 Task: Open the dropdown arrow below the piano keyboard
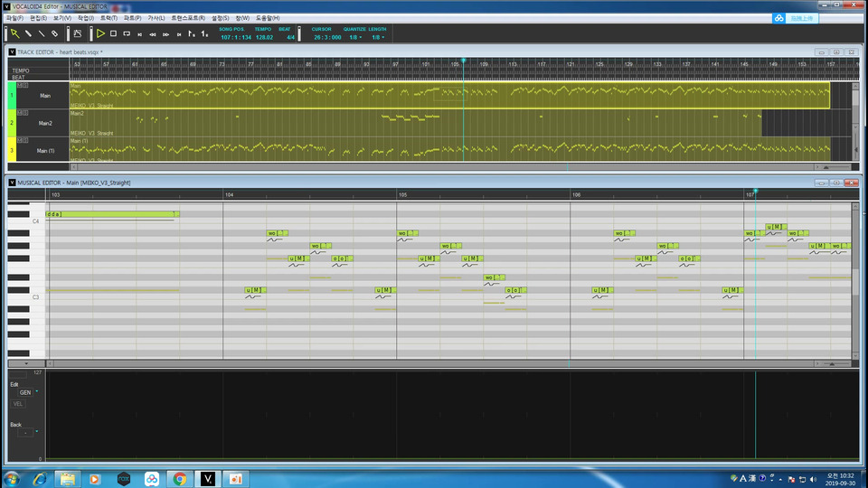click(x=26, y=363)
